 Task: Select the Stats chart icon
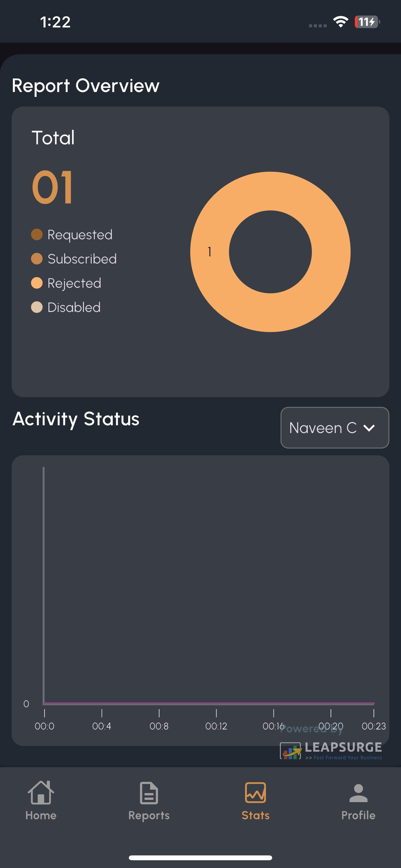pos(255,792)
